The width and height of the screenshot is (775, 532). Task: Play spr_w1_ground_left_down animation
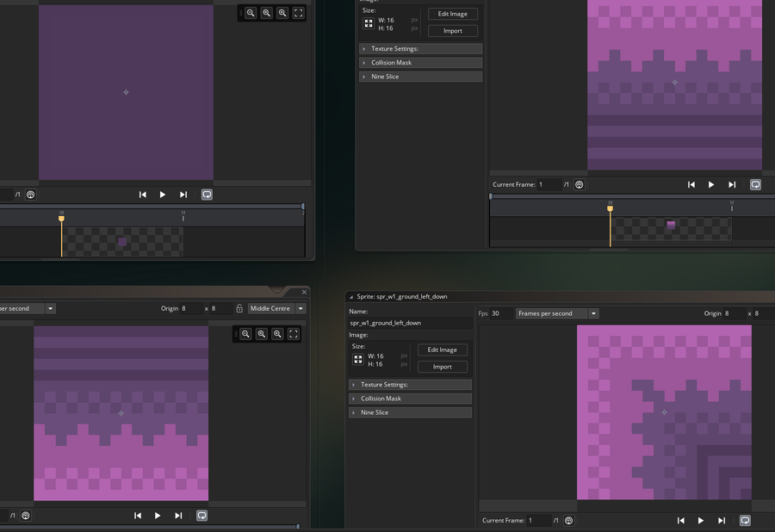coord(701,521)
